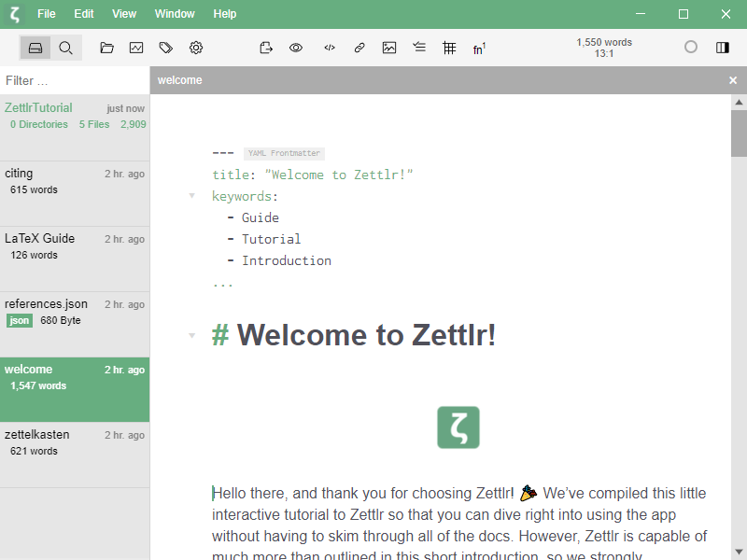Viewport: 747px width, 560px height.
Task: Click the export document icon
Action: [266, 48]
